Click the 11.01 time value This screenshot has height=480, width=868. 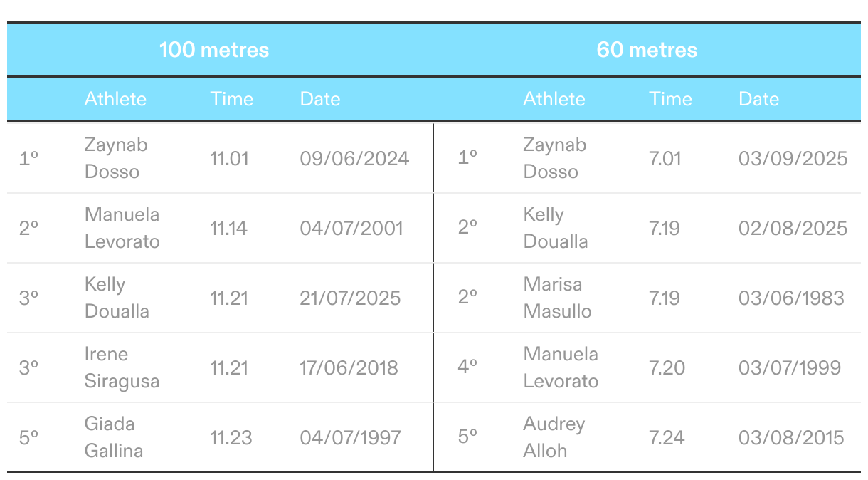pos(230,158)
